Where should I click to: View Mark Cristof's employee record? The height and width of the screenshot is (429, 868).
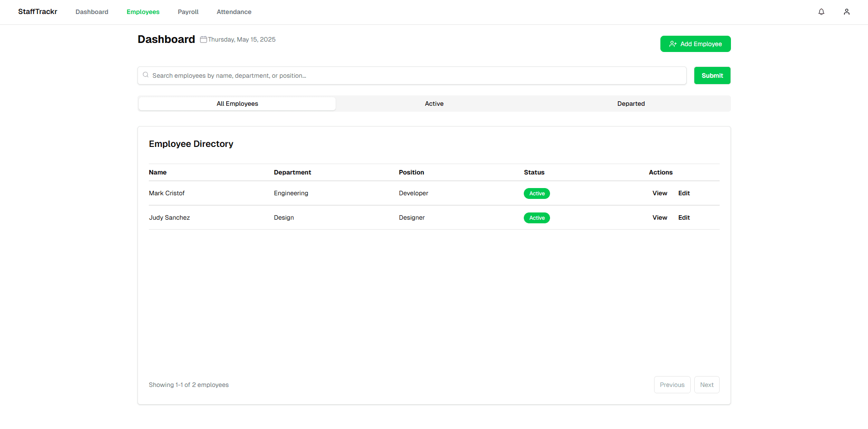tap(659, 193)
